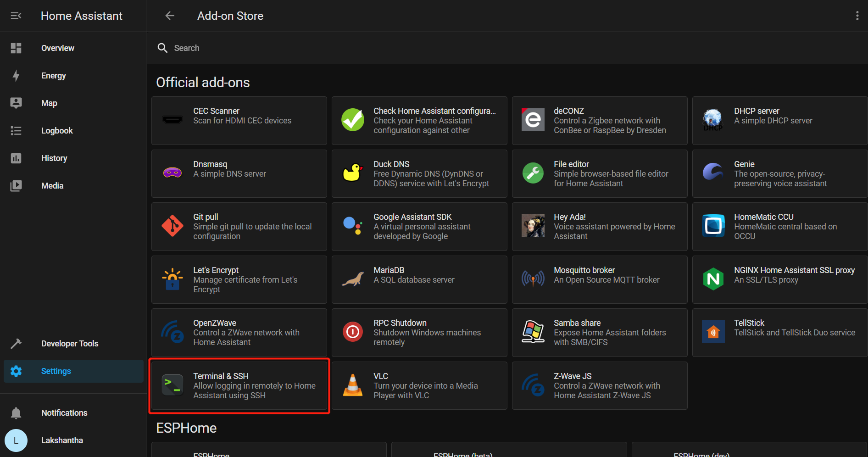The width and height of the screenshot is (868, 457).
Task: Open the three-dot overflow menu
Action: pos(857,16)
